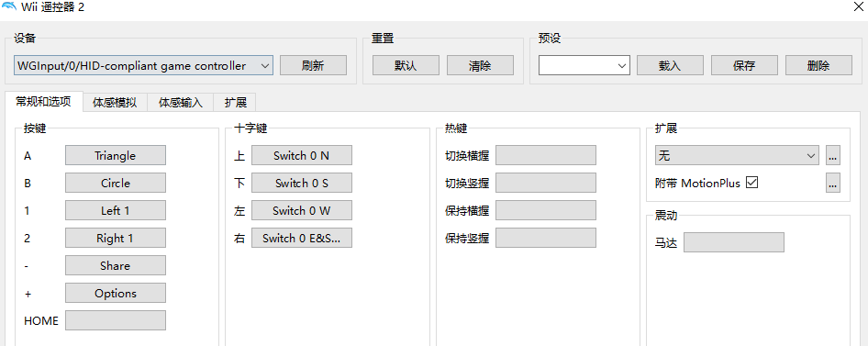
Task: Remap D-pad 左 set to Switch 0 W
Action: 302,210
